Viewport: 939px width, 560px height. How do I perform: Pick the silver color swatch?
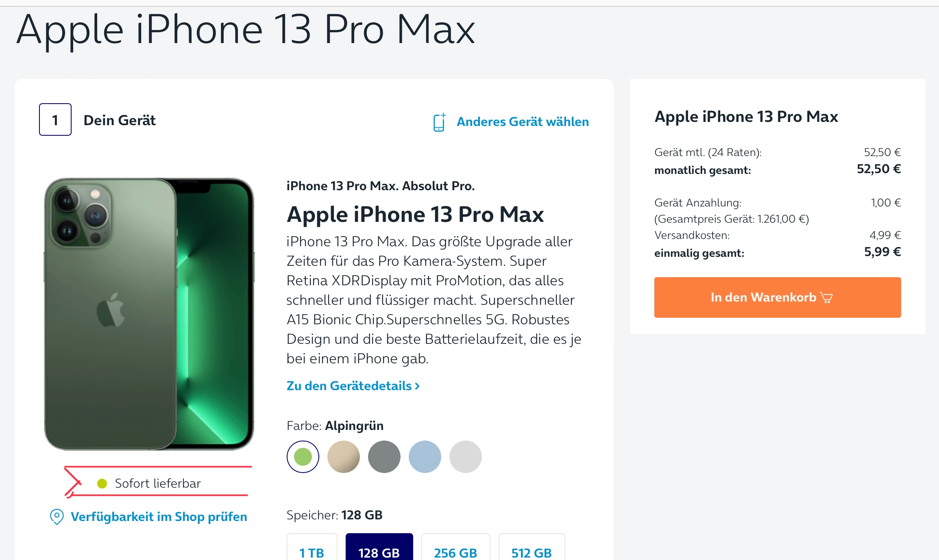tap(466, 457)
